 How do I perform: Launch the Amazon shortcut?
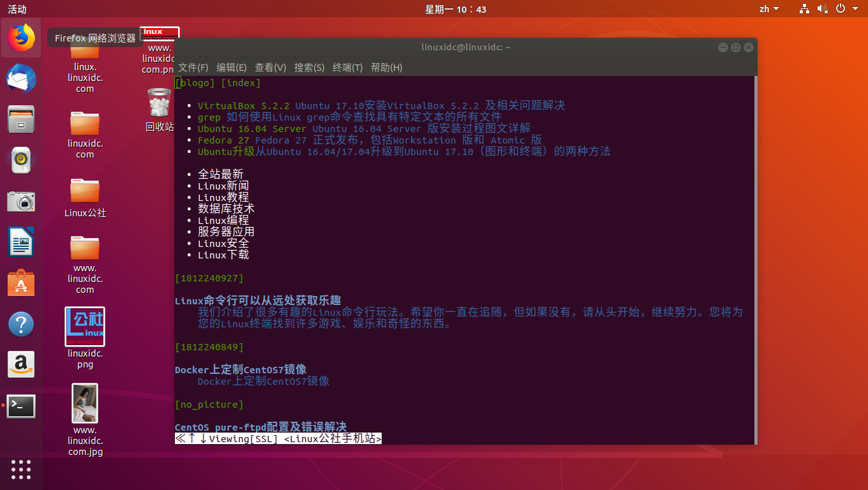tap(21, 365)
